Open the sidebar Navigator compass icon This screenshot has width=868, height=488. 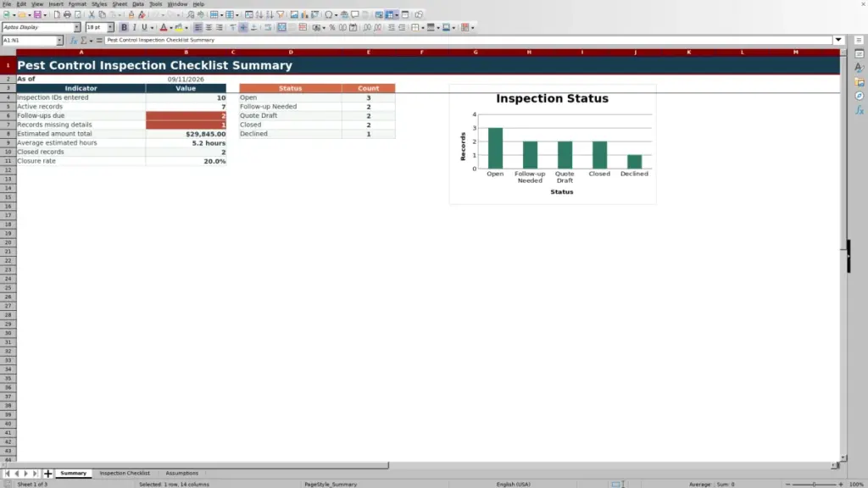click(x=860, y=96)
